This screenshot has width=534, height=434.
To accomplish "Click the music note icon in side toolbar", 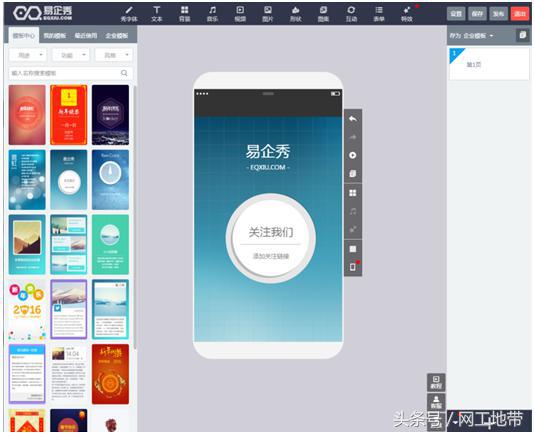I will pos(353,211).
